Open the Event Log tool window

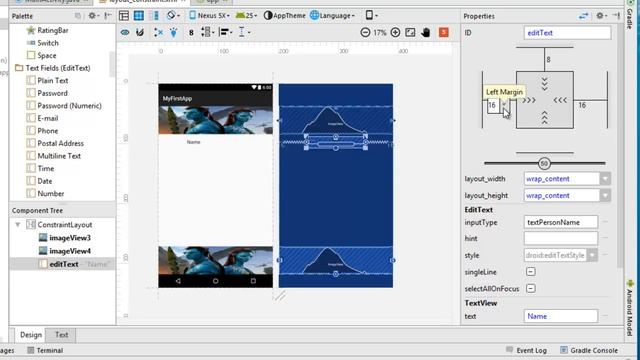[x=527, y=350]
